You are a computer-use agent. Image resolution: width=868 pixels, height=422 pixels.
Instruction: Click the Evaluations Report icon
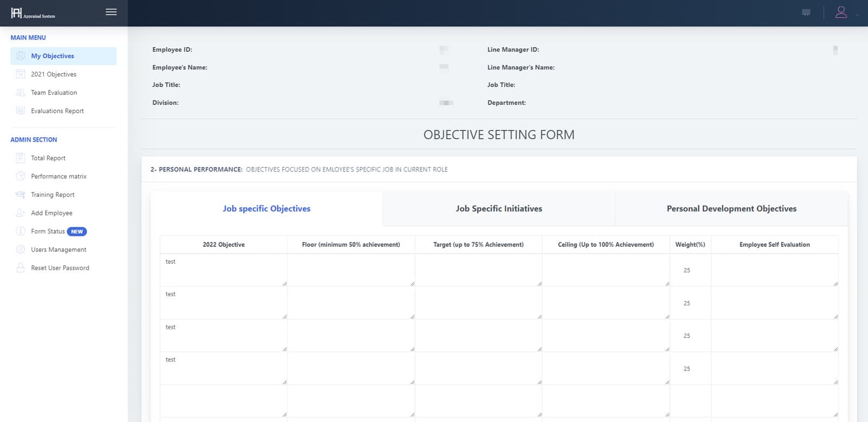[x=21, y=111]
